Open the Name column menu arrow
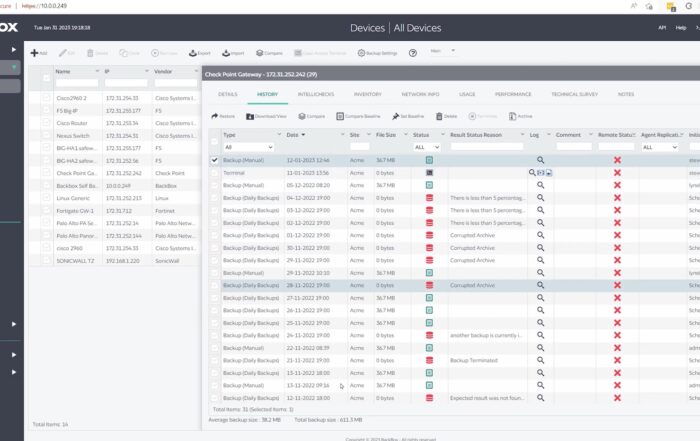 (x=97, y=71)
